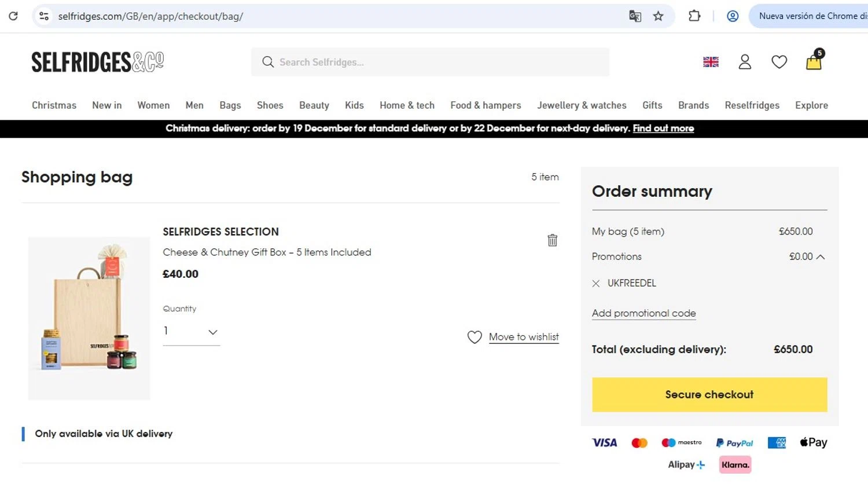Open the Quantity dropdown
Viewport: 868px width, 484px height.
[191, 332]
